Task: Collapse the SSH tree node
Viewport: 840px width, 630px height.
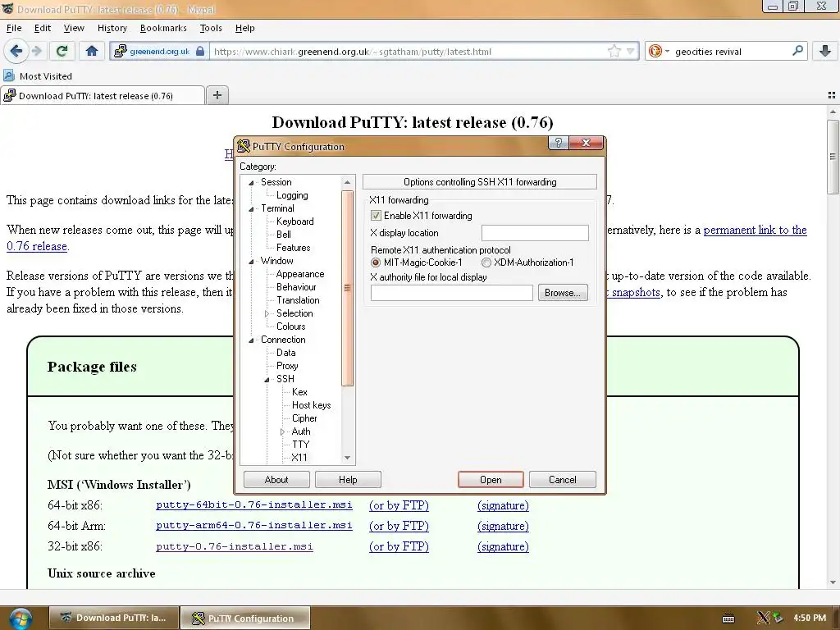Action: click(x=267, y=379)
